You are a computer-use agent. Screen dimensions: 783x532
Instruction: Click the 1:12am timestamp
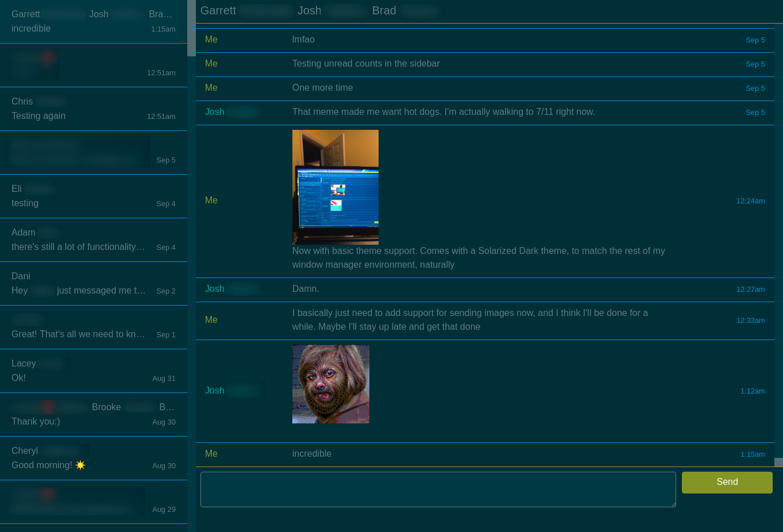[x=753, y=391]
